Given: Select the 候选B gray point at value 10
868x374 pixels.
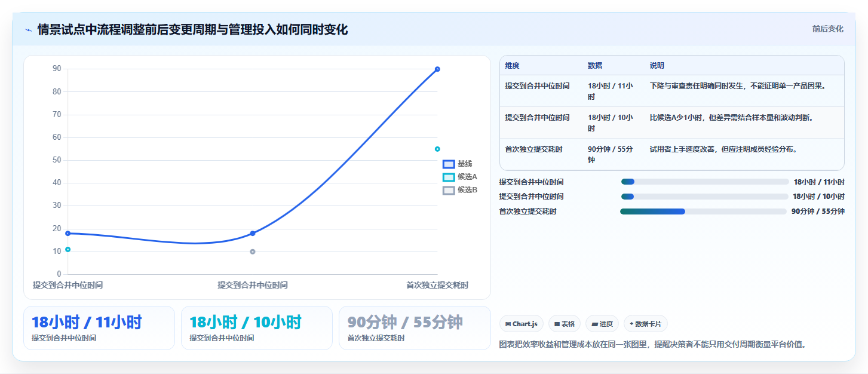Looking at the screenshot, I should click(253, 252).
